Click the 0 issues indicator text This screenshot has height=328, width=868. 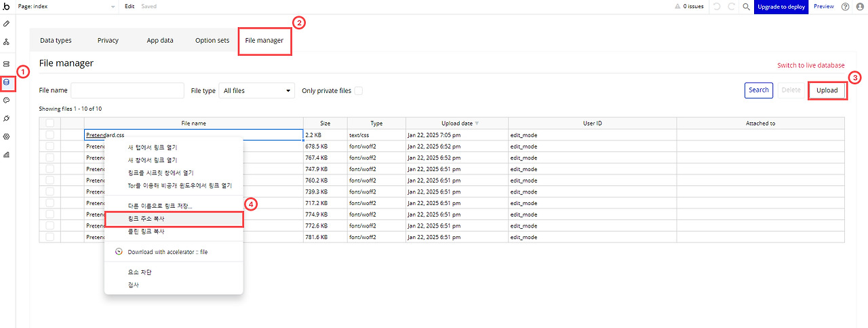point(693,6)
